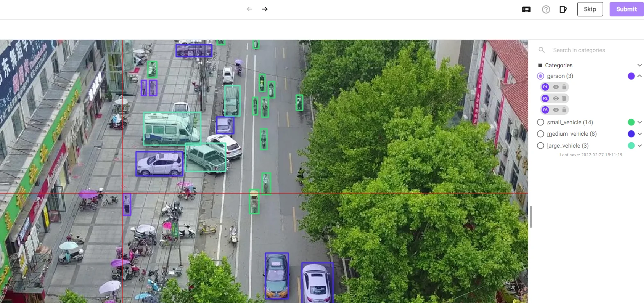This screenshot has width=644, height=303.
Task: Select the person category radio button
Action: click(541, 76)
